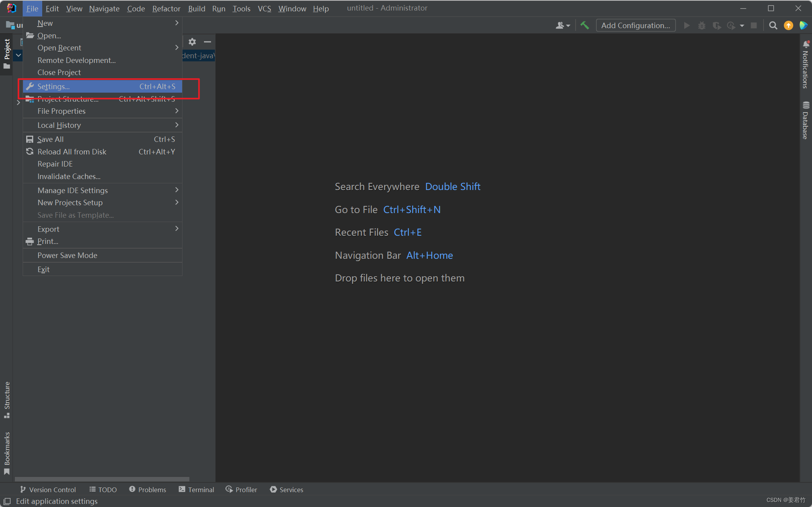Open the Database tool window
This screenshot has width=812, height=507.
[x=805, y=120]
